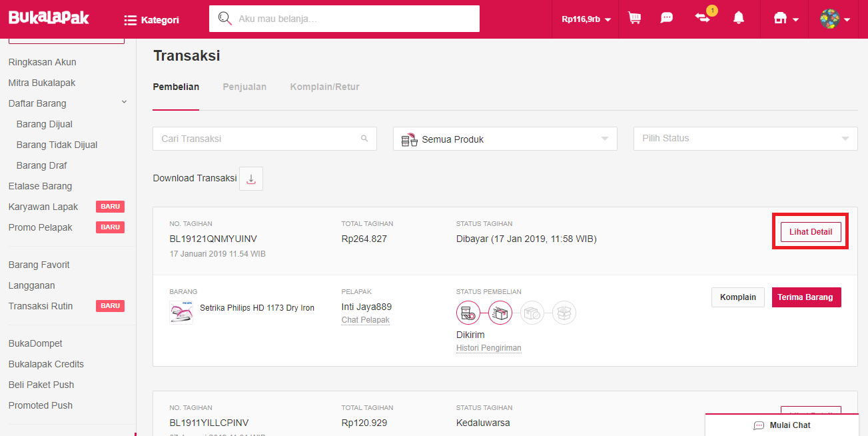This screenshot has width=868, height=436.
Task: Open the Semua Produk dropdown
Action: coord(505,139)
